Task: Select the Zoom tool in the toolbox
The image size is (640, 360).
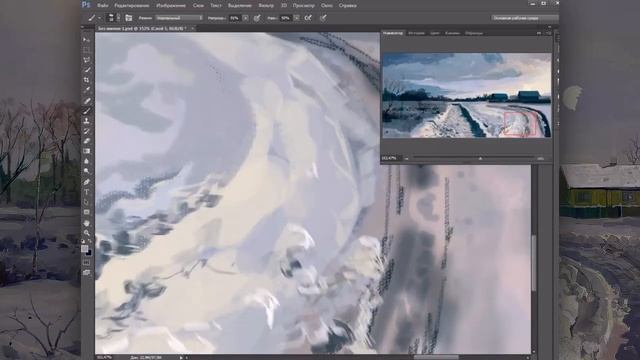Action: [x=87, y=233]
